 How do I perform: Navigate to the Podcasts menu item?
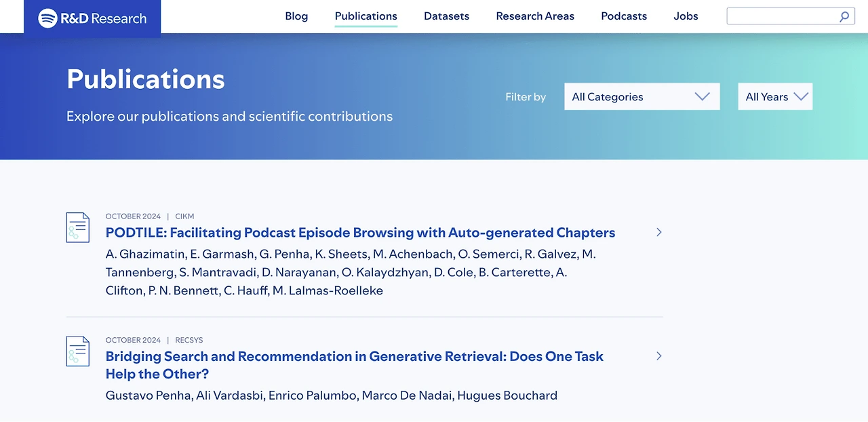point(624,16)
